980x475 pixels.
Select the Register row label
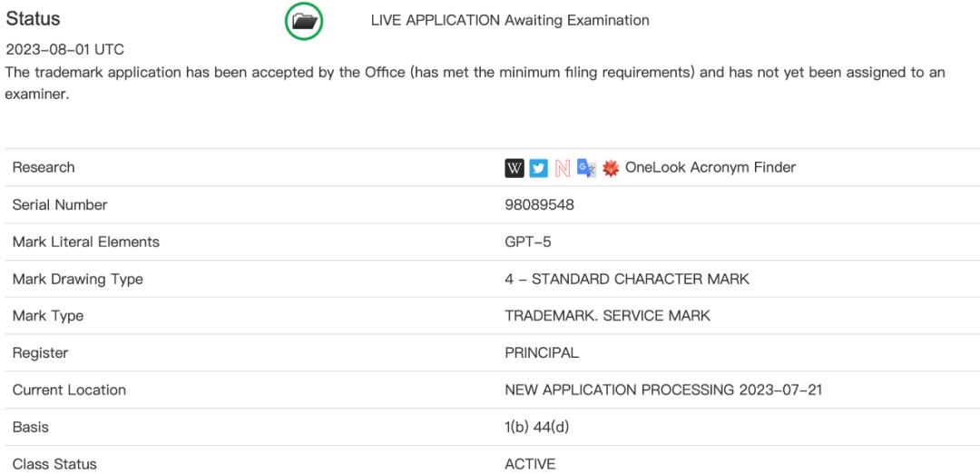40,352
